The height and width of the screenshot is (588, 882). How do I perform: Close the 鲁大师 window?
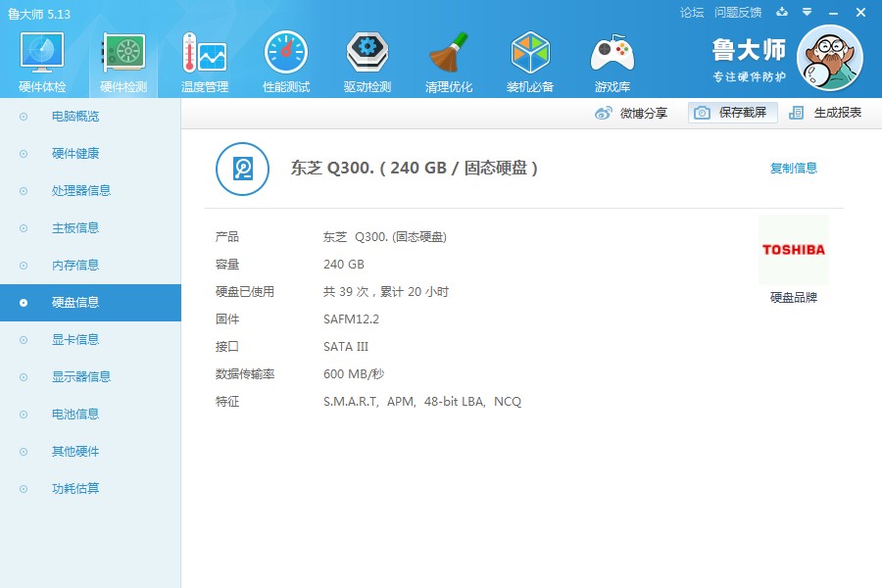click(860, 13)
